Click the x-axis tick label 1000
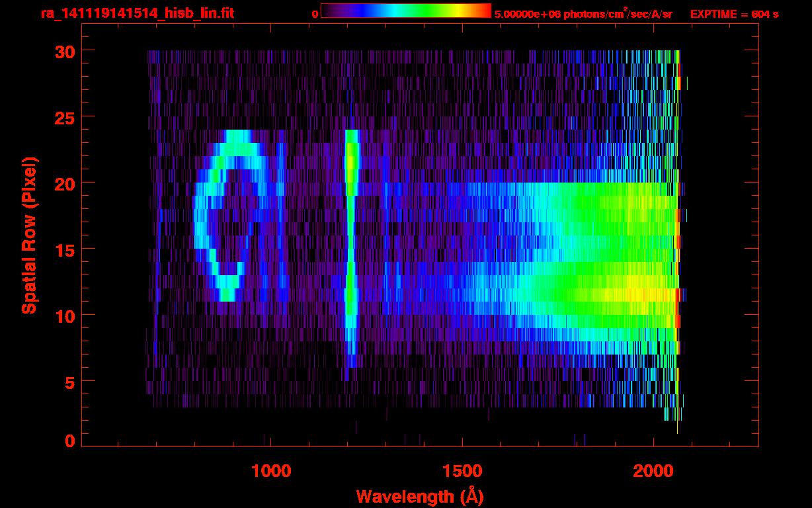The height and width of the screenshot is (508, 812). coord(271,471)
